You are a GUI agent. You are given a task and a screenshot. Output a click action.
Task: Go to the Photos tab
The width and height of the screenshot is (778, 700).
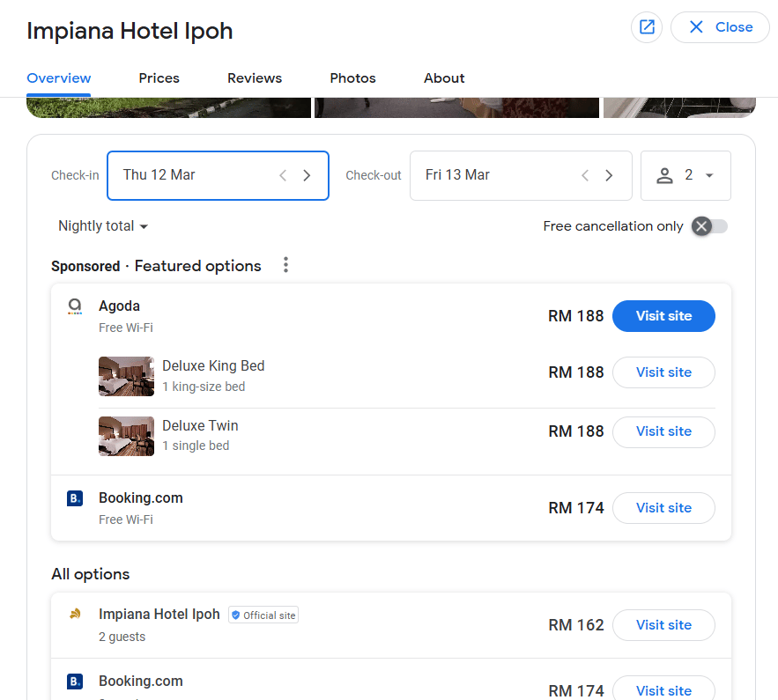point(352,78)
